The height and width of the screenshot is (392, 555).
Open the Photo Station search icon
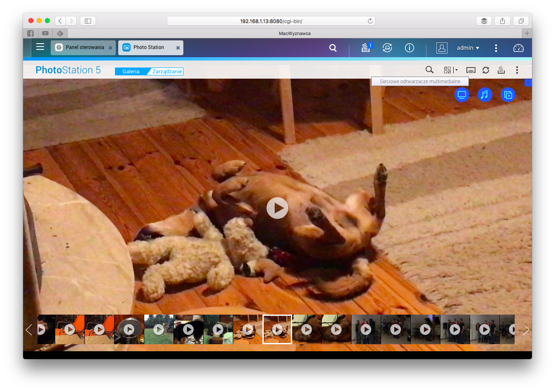(x=429, y=70)
